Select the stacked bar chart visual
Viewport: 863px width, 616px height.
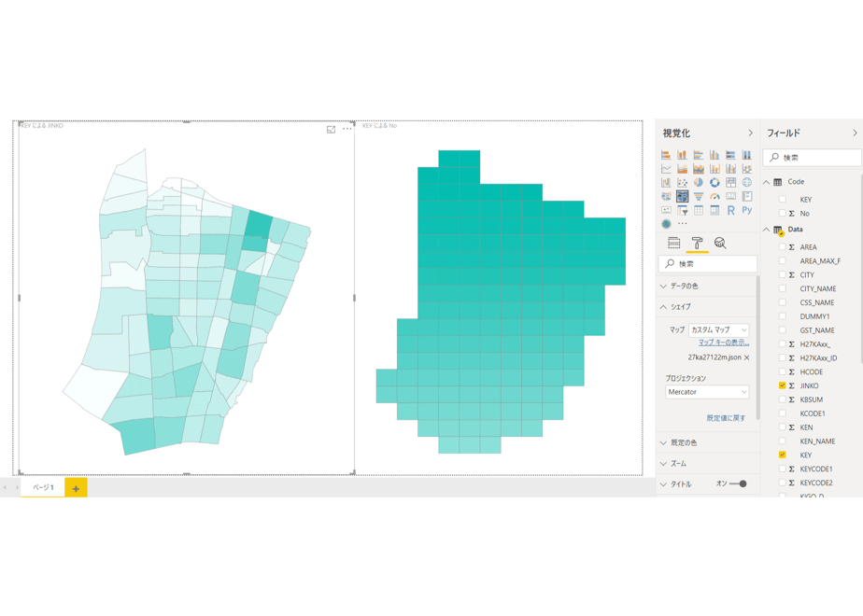point(666,155)
